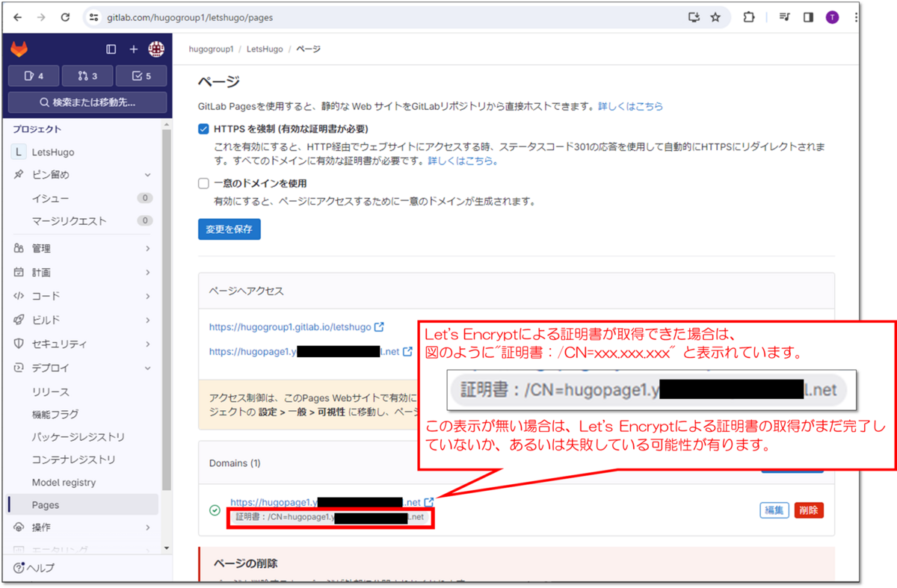This screenshot has height=588, width=897.
Task: Click LetsHugo breadcrumb link
Action: coord(265,49)
